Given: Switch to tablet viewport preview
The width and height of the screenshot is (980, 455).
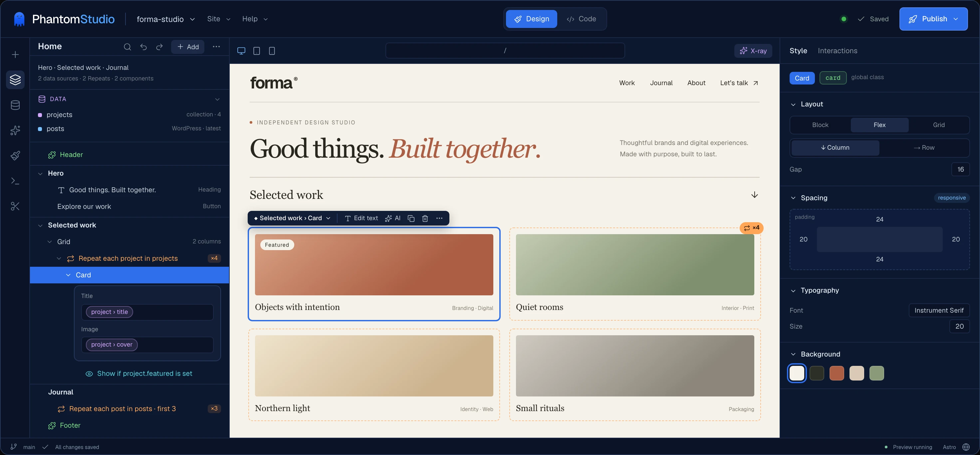Looking at the screenshot, I should [257, 51].
